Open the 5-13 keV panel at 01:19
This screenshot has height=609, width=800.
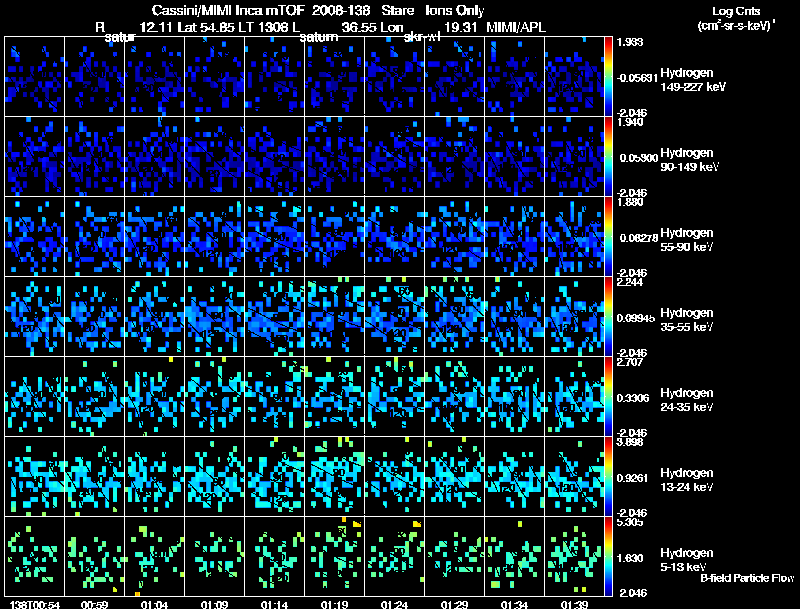tap(334, 556)
